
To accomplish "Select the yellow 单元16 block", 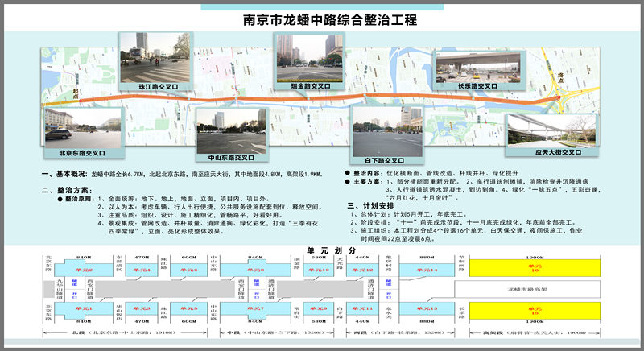I will coord(535,270).
